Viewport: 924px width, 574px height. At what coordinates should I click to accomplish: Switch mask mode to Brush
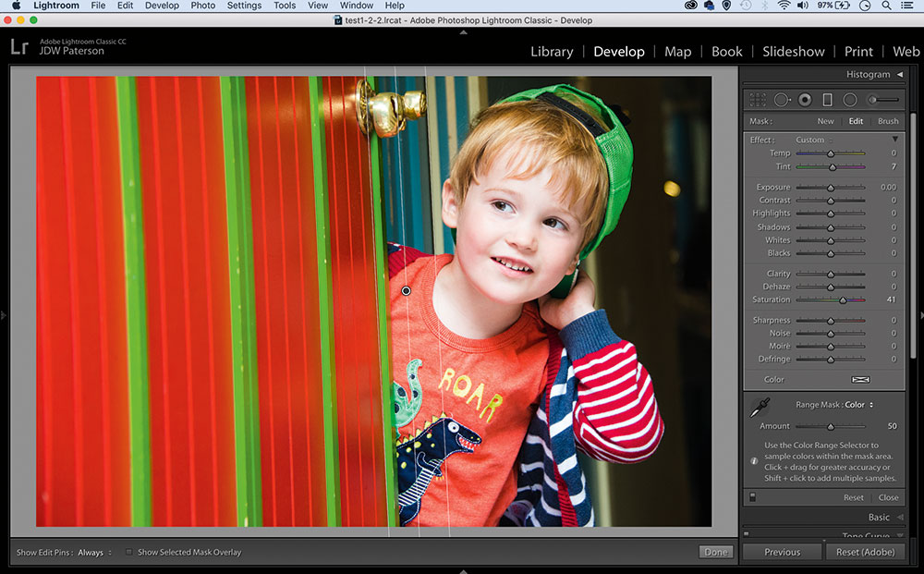pos(888,121)
